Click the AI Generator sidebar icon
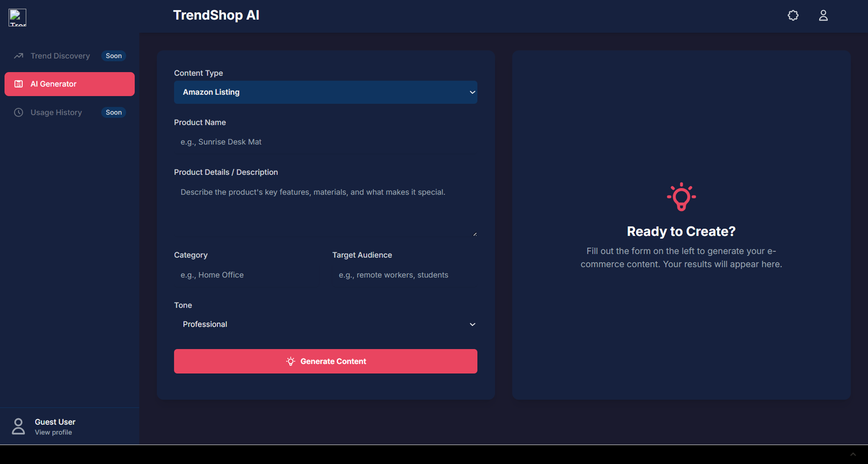 point(19,84)
